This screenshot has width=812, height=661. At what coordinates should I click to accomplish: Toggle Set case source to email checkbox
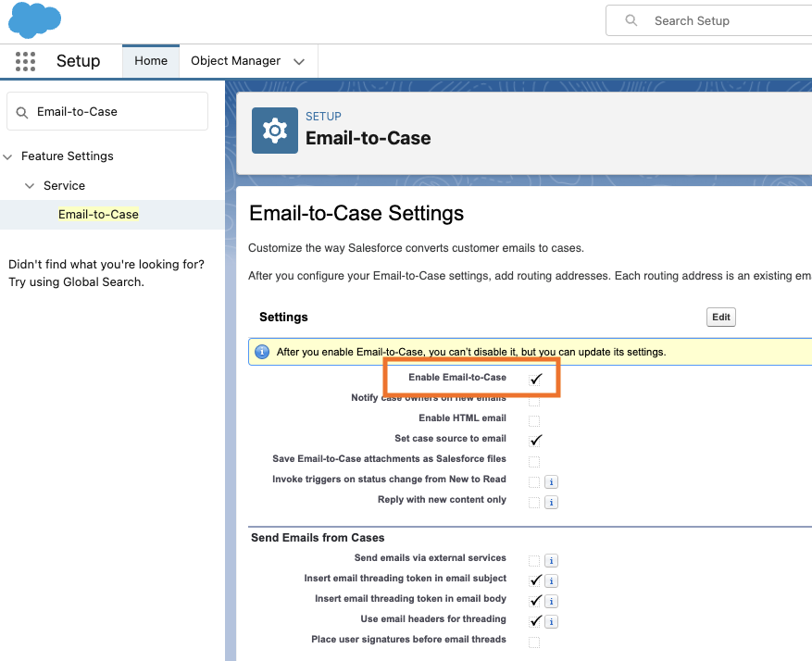pyautogui.click(x=535, y=440)
